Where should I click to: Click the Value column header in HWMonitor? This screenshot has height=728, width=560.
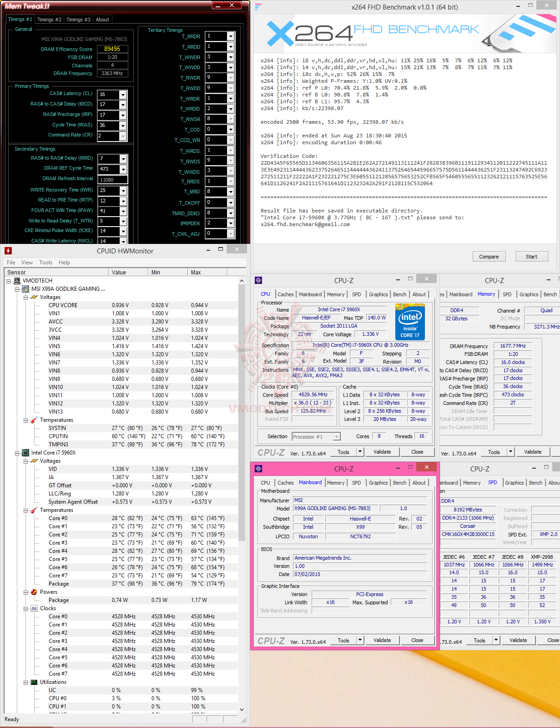[128, 272]
